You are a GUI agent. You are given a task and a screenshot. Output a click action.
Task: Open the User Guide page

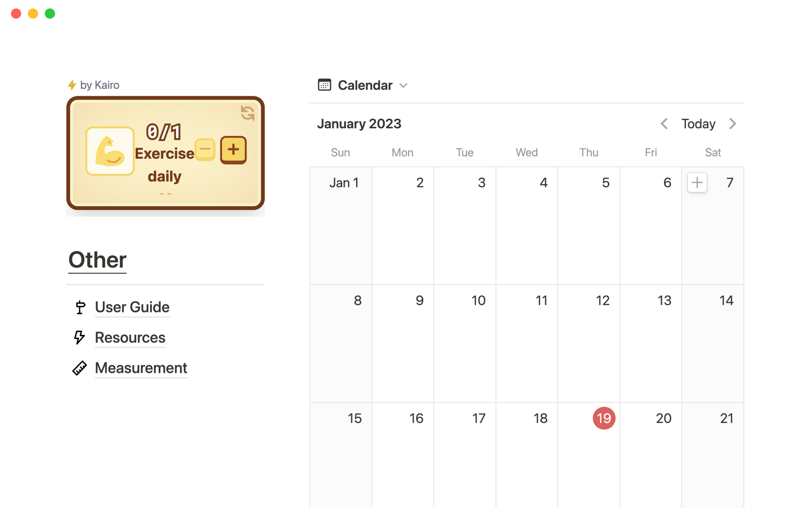pos(132,307)
